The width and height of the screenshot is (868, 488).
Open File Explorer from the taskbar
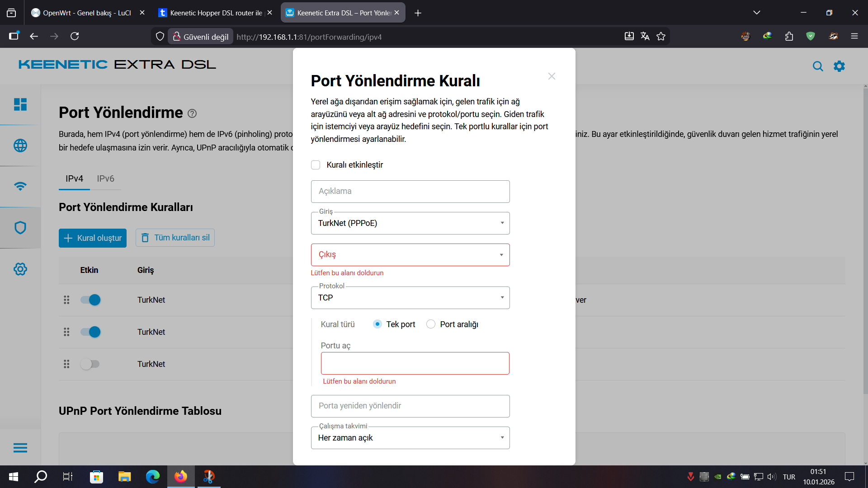pos(124,477)
